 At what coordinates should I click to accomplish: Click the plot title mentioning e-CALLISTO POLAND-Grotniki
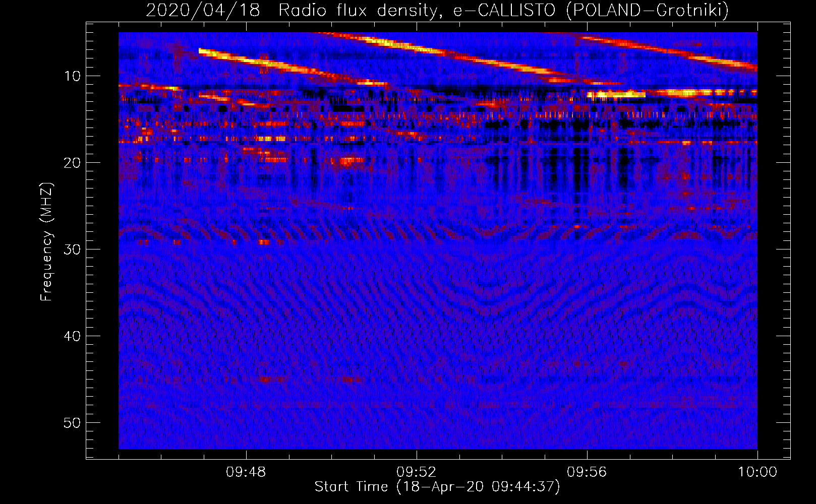click(x=437, y=10)
